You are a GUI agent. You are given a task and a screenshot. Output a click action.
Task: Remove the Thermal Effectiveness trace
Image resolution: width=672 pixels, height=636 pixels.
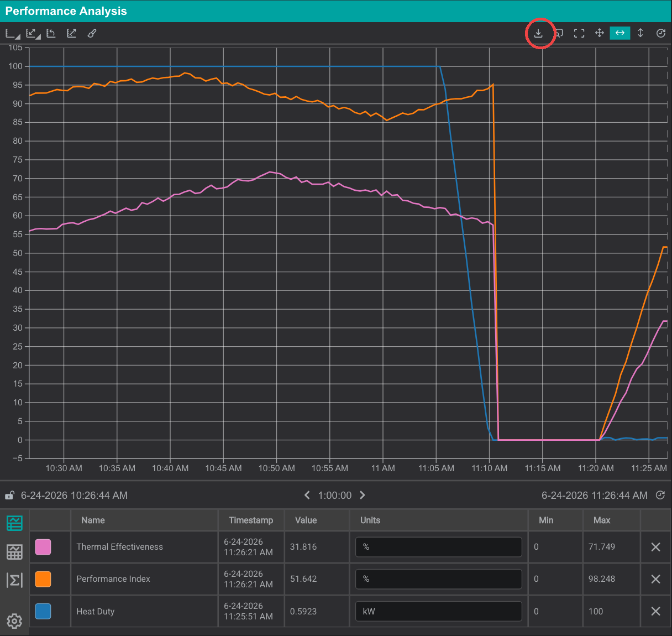656,547
